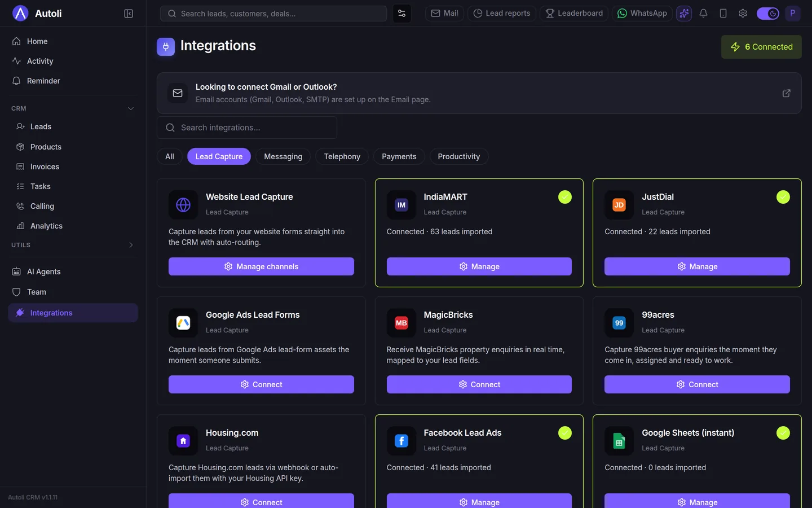Viewport: 812px width, 508px height.
Task: Click the global search leads field
Action: coord(273,14)
